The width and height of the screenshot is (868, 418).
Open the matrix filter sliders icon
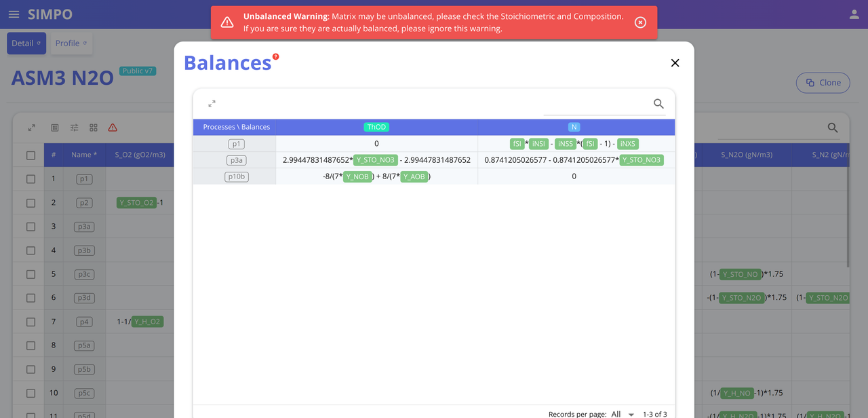(x=75, y=128)
